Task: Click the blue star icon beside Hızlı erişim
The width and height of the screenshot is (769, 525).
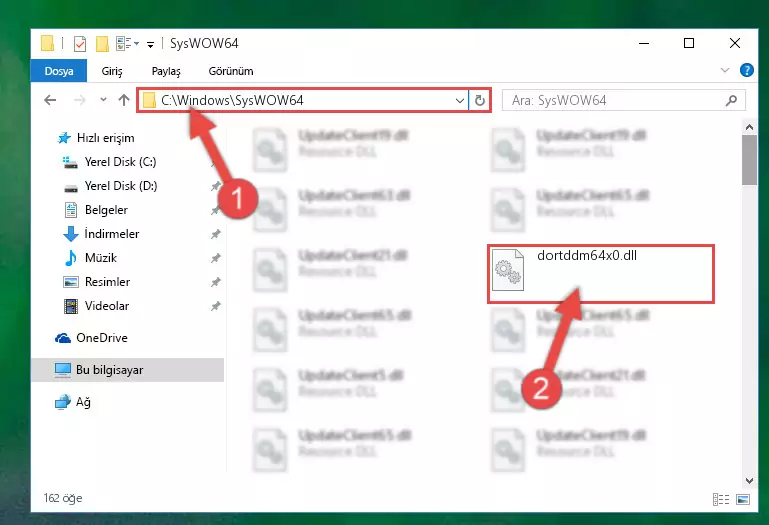Action: 64,138
